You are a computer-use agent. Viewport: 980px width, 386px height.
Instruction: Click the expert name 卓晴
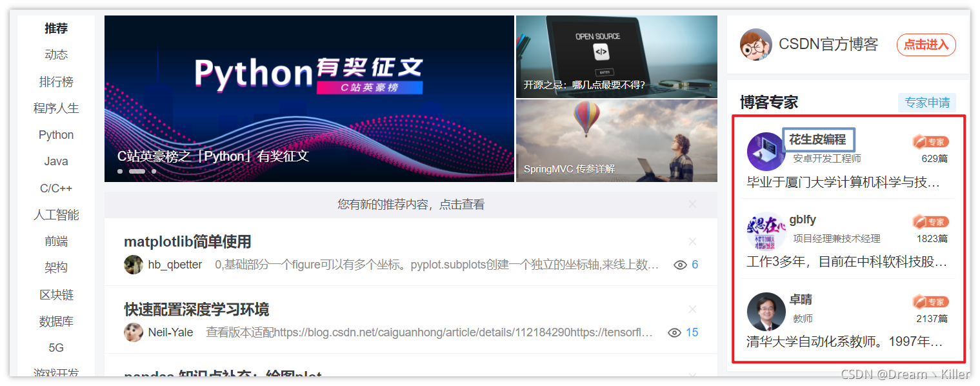click(801, 300)
